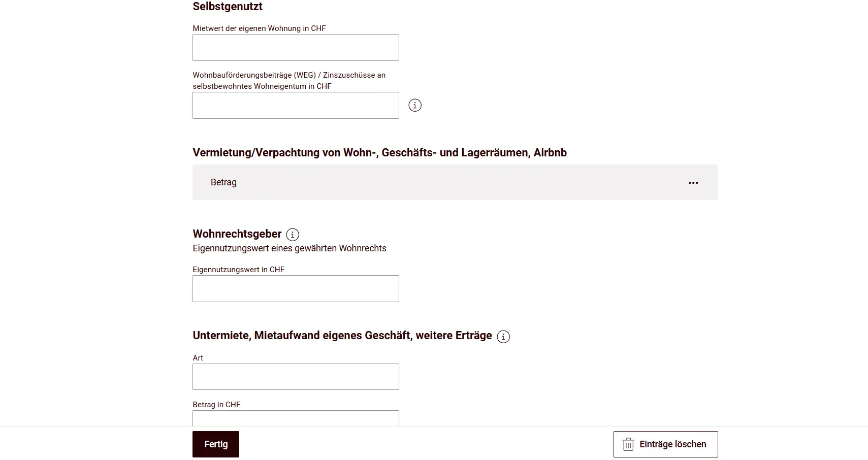Open the three-dots menu in the Betrag row
Screen dimensions: 868x460
point(693,183)
